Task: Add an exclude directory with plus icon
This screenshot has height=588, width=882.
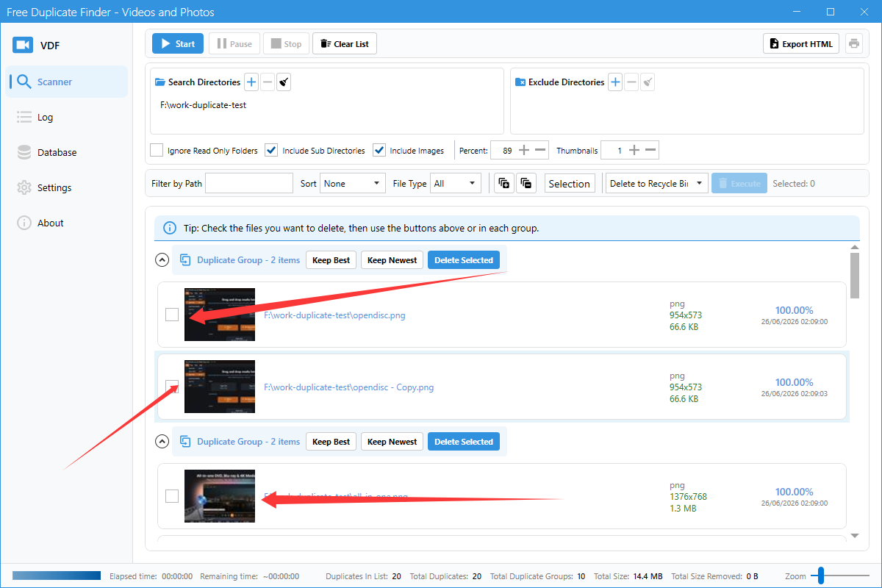Action: click(x=615, y=82)
